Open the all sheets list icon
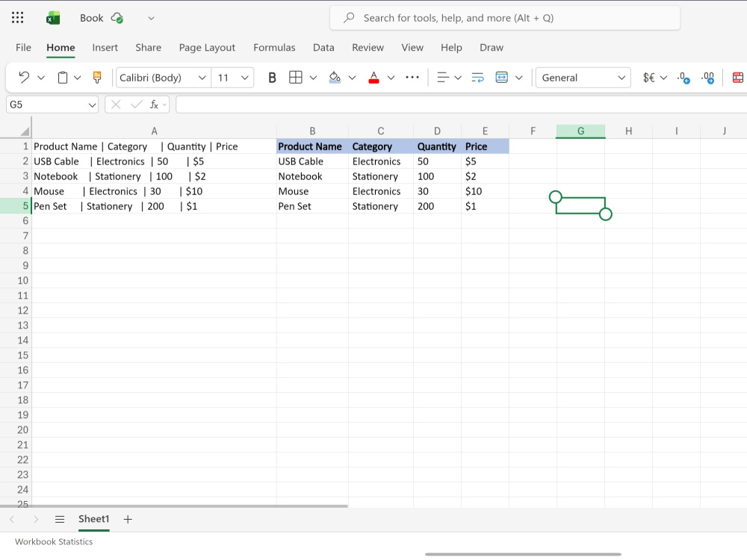Viewport: 747px width, 560px height. click(60, 520)
